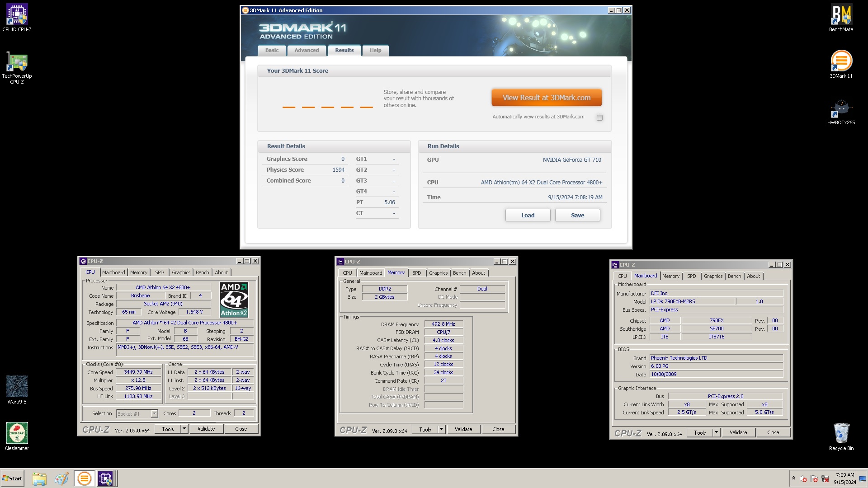The height and width of the screenshot is (488, 868).
Task: Open CPUID CPU-Z desktop icon
Action: click(17, 18)
